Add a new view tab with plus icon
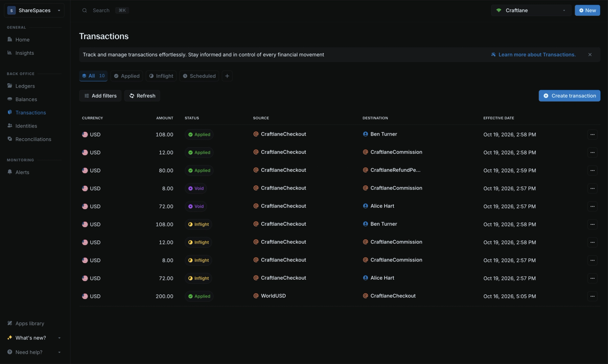The width and height of the screenshot is (608, 364). click(x=227, y=76)
